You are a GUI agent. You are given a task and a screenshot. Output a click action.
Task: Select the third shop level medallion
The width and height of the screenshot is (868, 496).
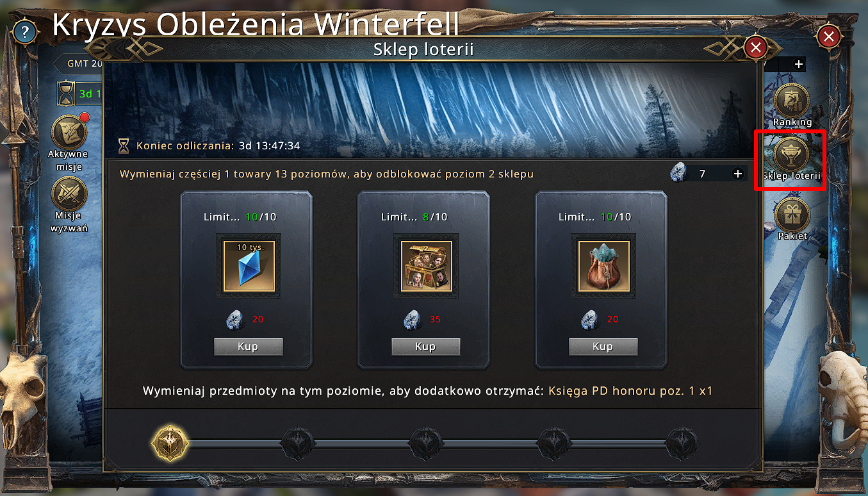coord(425,443)
